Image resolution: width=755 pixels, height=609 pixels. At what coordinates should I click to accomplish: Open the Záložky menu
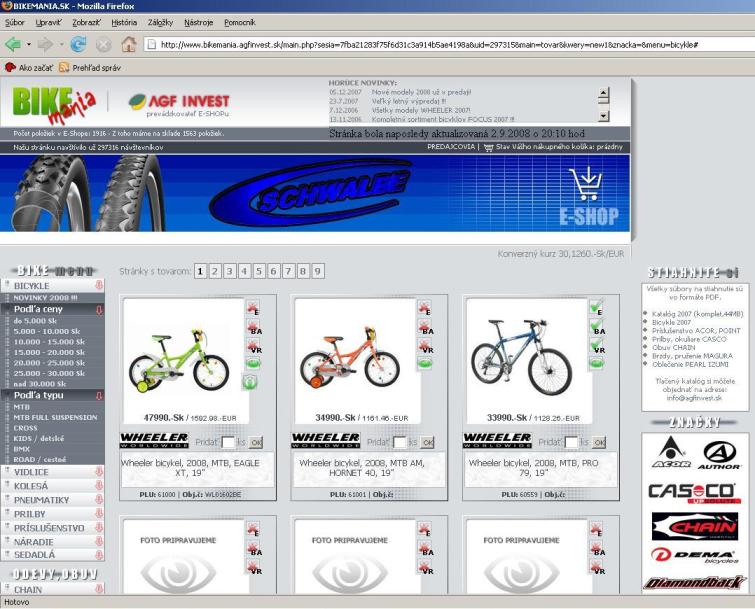tap(159, 21)
